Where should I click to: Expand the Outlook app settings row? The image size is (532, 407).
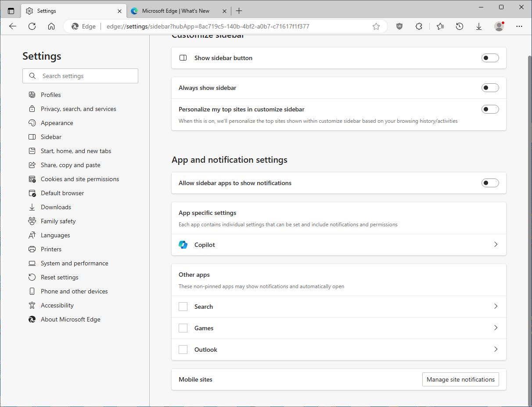click(x=496, y=350)
